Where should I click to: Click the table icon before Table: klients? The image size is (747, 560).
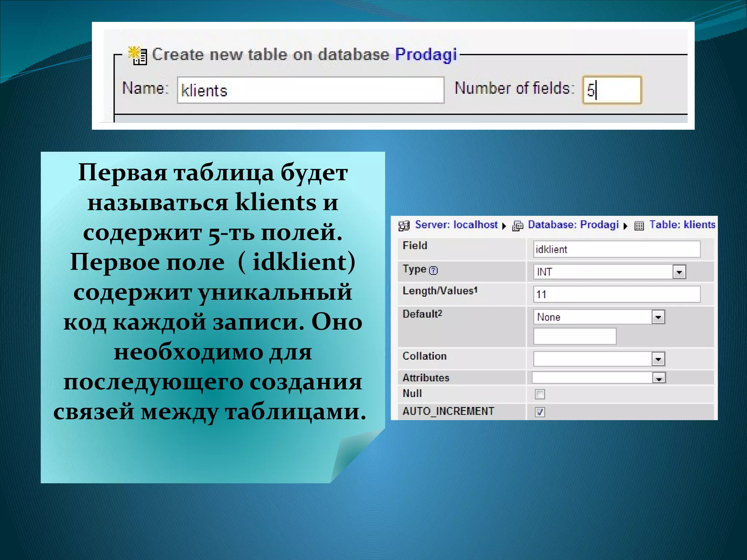coord(639,226)
